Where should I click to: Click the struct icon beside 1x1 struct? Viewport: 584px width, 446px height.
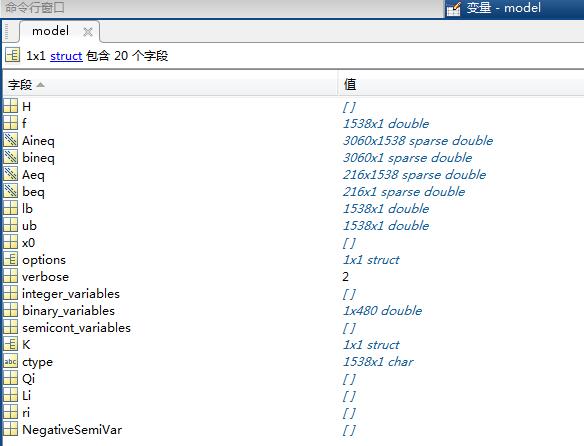(13, 56)
